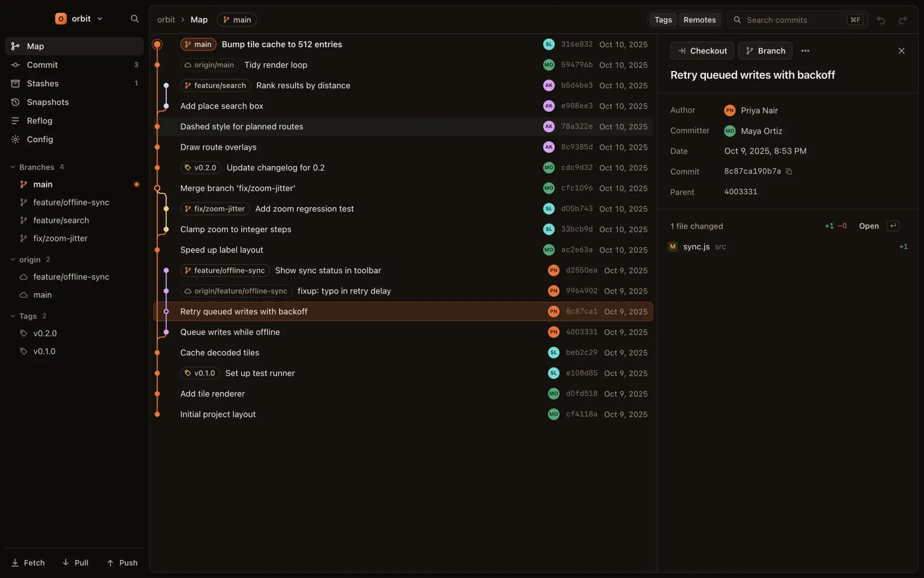Click the graph node for Merge branch commit
The height and width of the screenshot is (578, 924).
[158, 189]
